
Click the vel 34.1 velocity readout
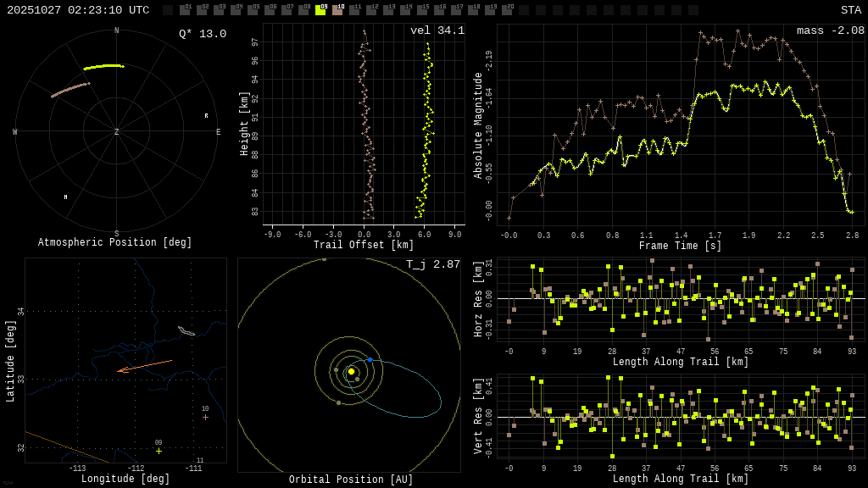coord(437,31)
